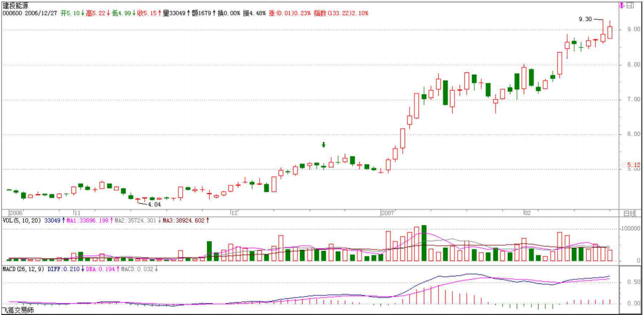Click the 4.04 low price label

(153, 204)
